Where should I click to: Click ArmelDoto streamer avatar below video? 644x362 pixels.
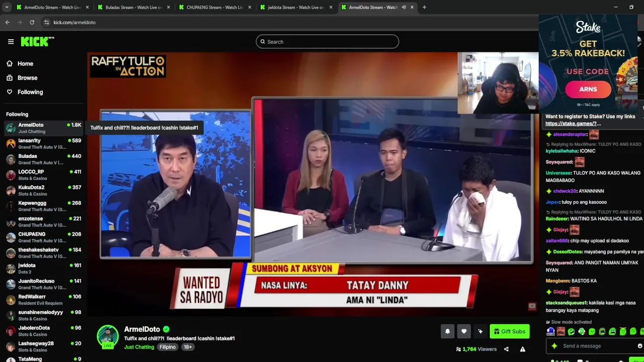[107, 336]
